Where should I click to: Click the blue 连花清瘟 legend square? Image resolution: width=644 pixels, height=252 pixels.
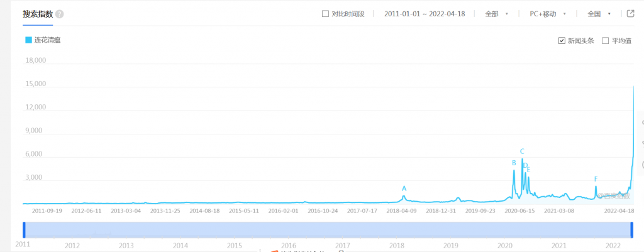tap(28, 40)
